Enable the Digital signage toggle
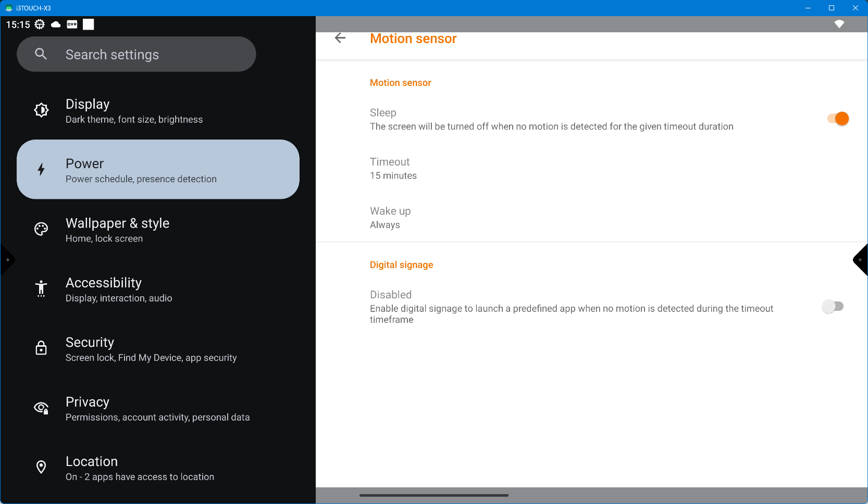Screen dimensions: 868x504 tap(833, 307)
